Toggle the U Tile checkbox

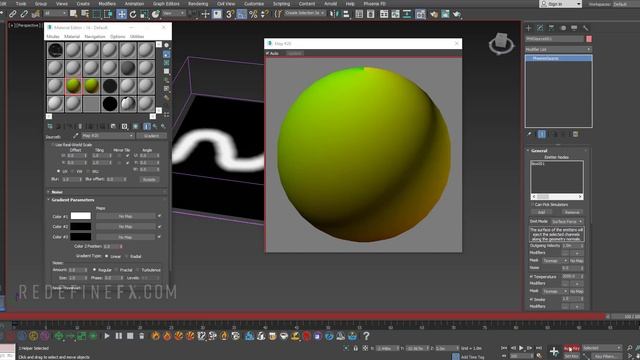tap(128, 156)
